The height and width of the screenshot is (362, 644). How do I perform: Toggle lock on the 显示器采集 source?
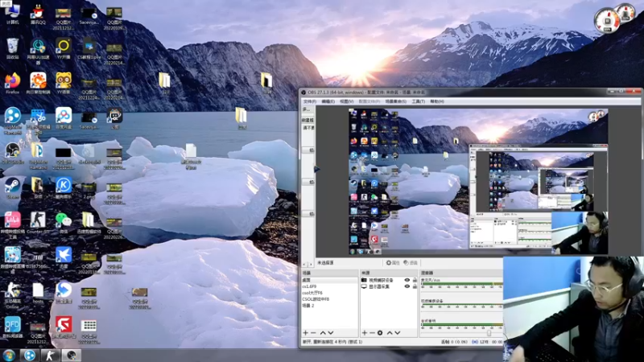tap(415, 286)
